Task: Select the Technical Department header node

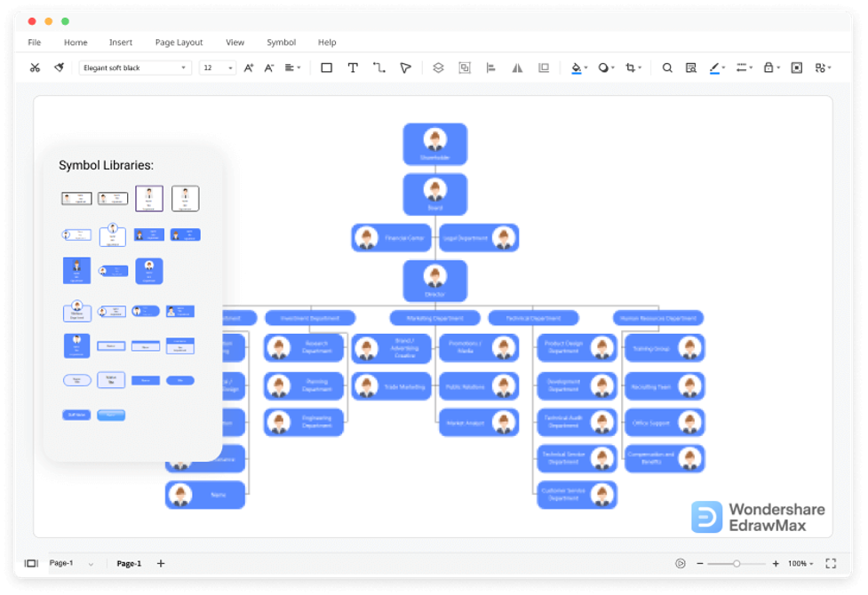Action: pyautogui.click(x=534, y=318)
